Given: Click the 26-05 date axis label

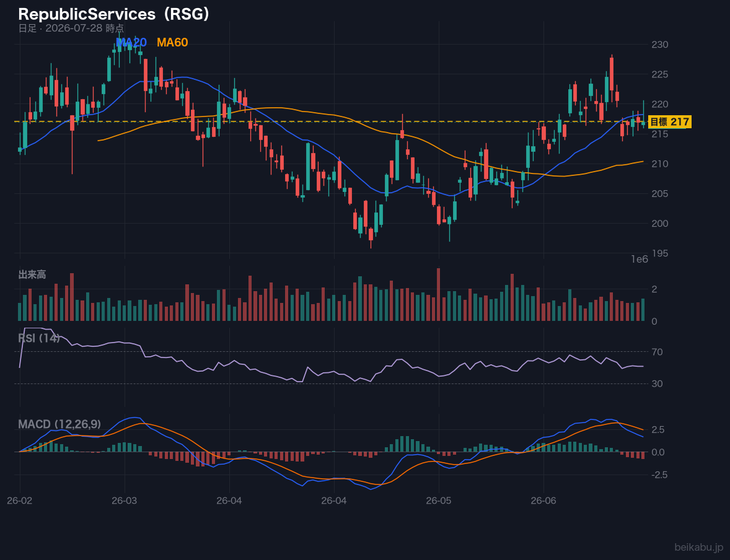Looking at the screenshot, I should pos(439,501).
